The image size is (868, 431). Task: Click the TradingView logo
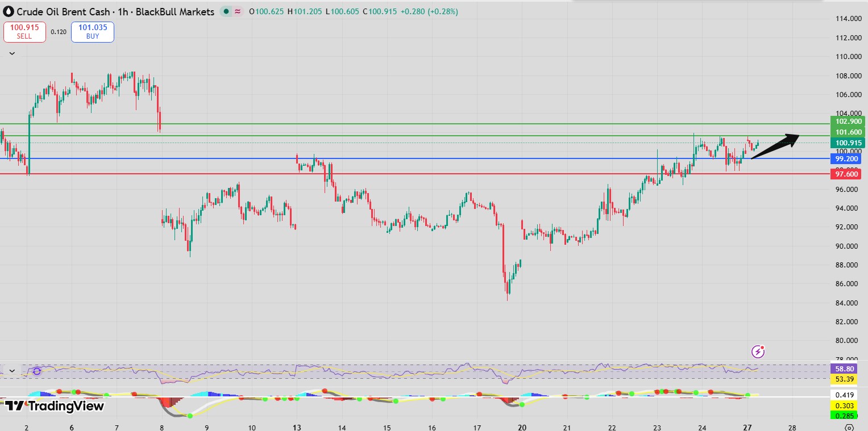click(55, 405)
